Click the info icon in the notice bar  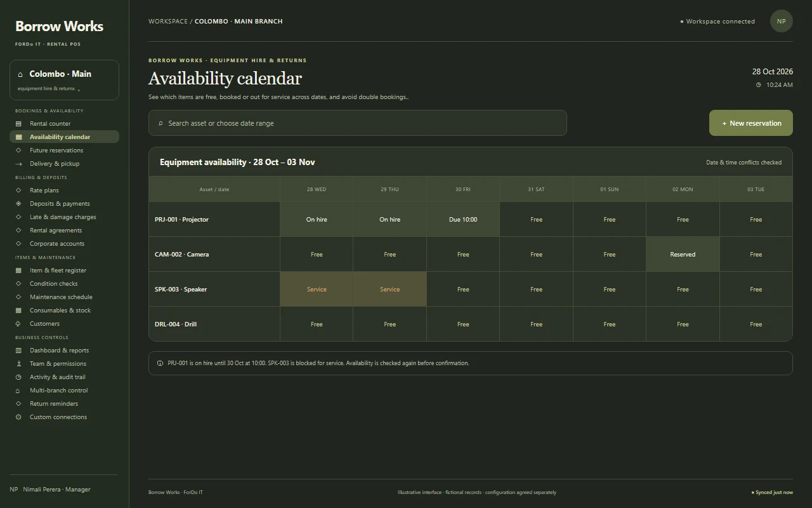[x=160, y=363]
